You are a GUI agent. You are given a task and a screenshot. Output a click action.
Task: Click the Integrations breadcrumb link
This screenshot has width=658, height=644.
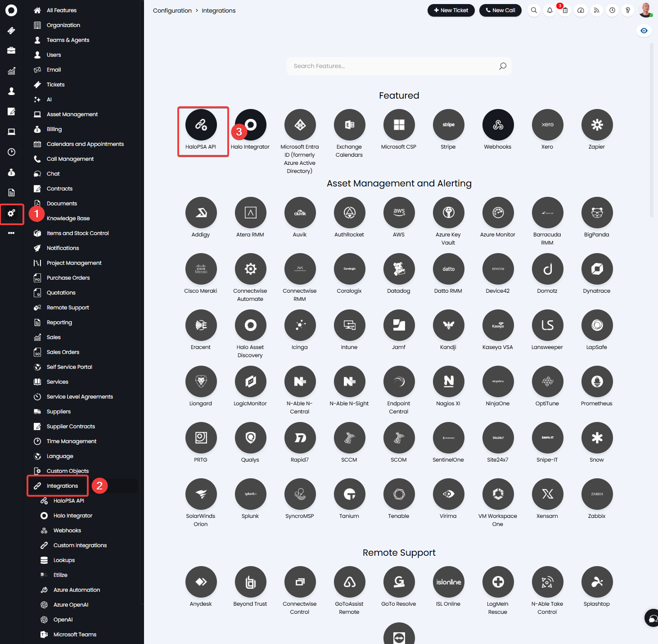pos(219,10)
